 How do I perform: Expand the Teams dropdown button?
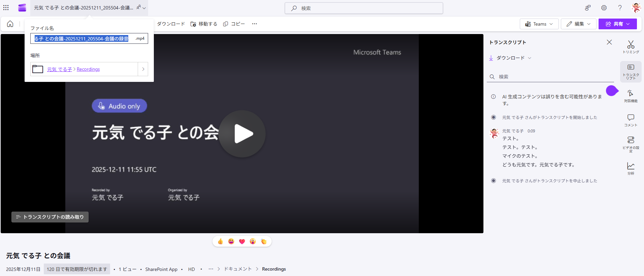point(539,24)
